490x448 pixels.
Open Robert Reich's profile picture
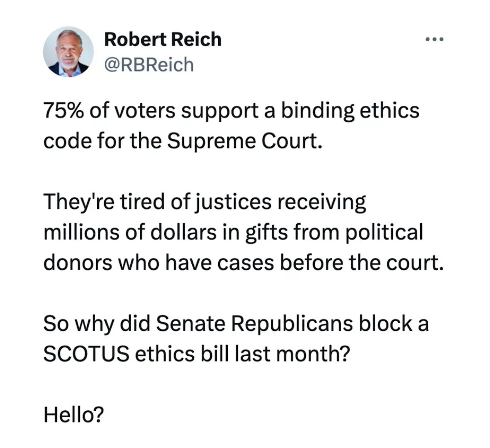pos(69,52)
